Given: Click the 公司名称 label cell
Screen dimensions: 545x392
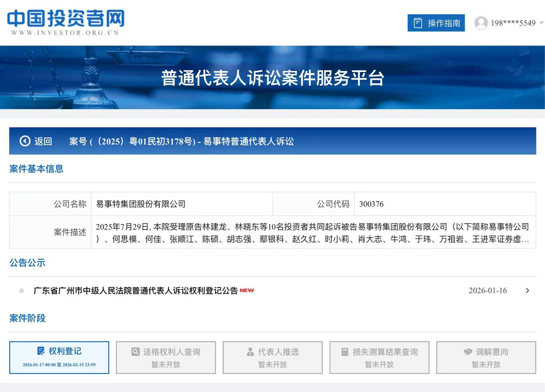Looking at the screenshot, I should click(51, 204).
